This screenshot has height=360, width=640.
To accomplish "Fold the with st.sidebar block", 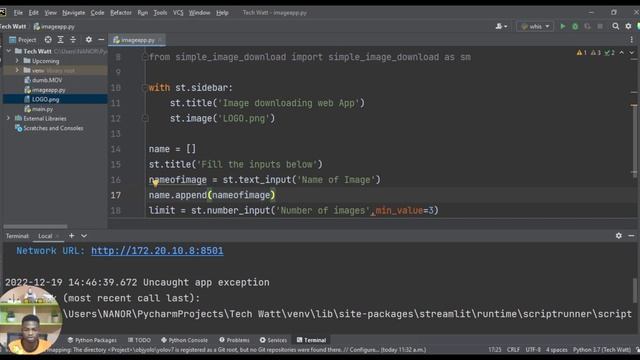I will click(x=144, y=88).
